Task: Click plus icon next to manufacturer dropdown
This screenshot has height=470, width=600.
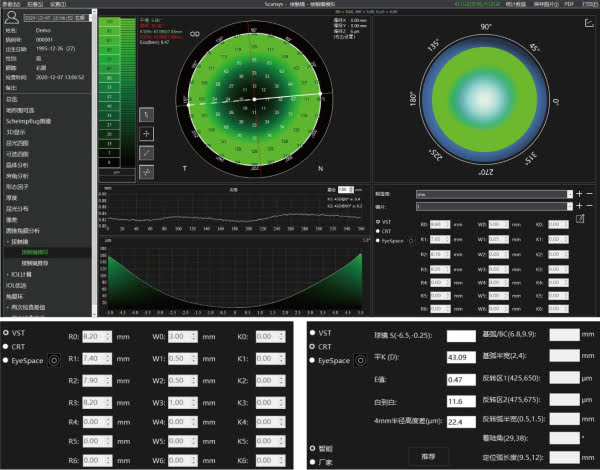Action: 577,193
